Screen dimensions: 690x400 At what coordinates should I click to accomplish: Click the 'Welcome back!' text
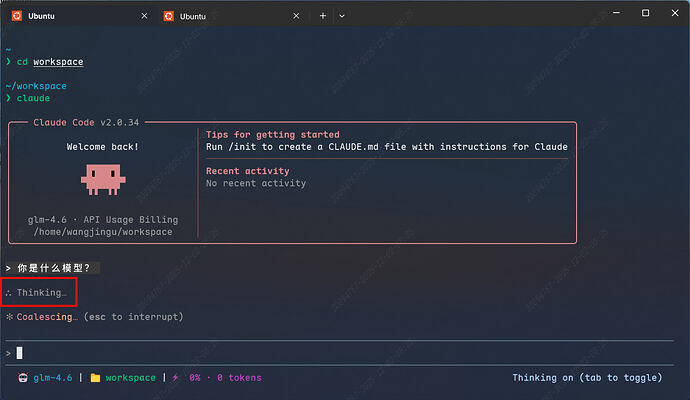click(x=103, y=147)
